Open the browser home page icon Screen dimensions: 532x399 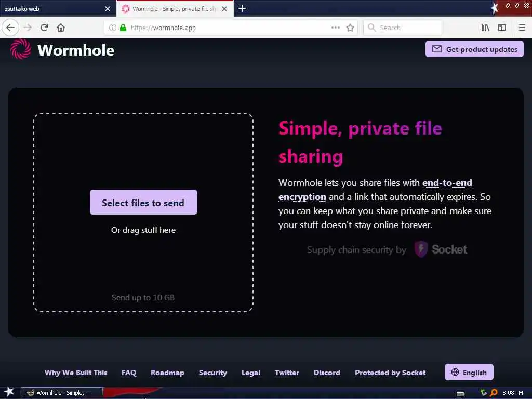click(x=61, y=28)
